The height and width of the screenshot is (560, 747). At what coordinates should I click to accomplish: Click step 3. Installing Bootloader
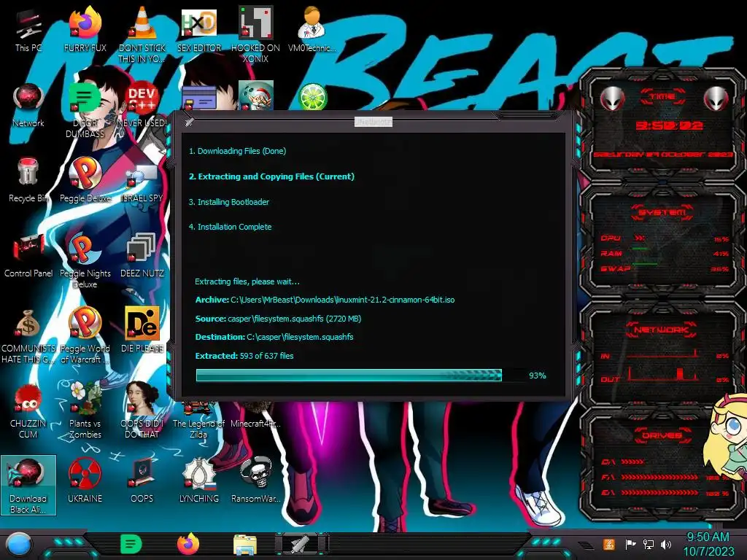pos(228,202)
